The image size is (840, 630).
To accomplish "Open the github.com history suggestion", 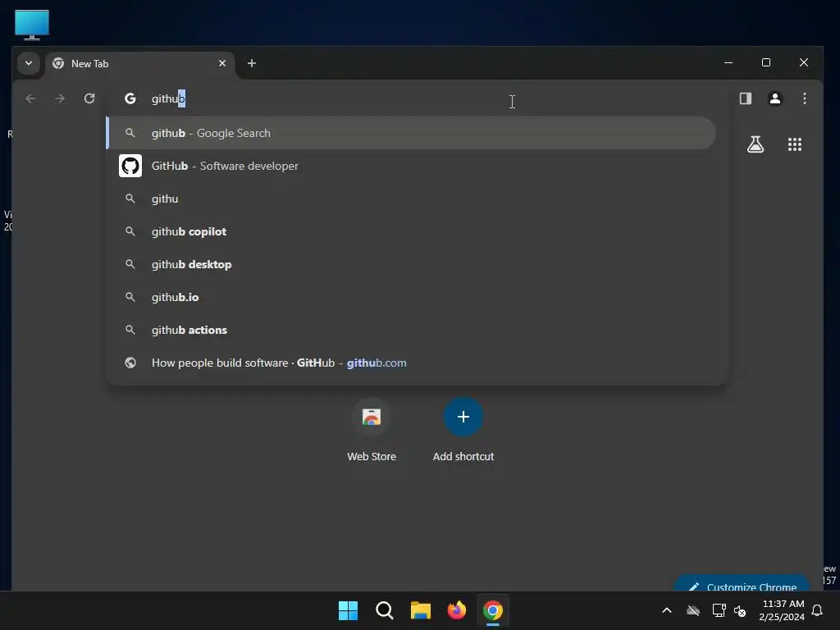I will coord(411,363).
